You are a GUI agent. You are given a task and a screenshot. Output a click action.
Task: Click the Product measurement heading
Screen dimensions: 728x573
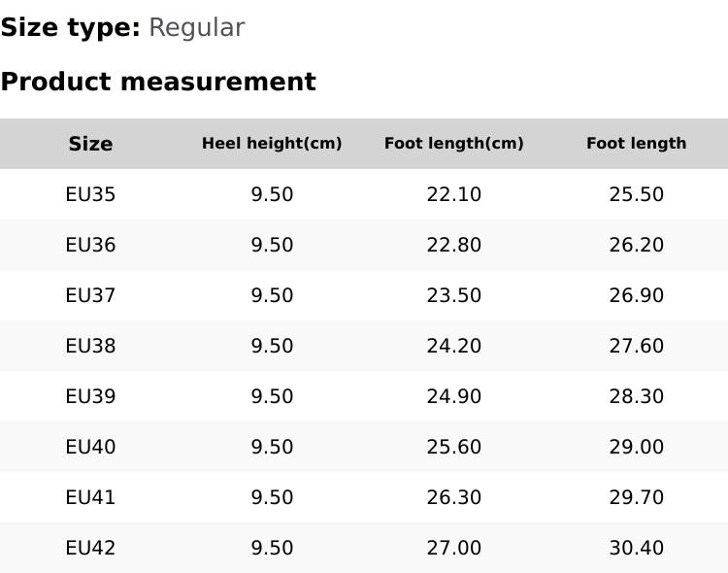pos(158,82)
